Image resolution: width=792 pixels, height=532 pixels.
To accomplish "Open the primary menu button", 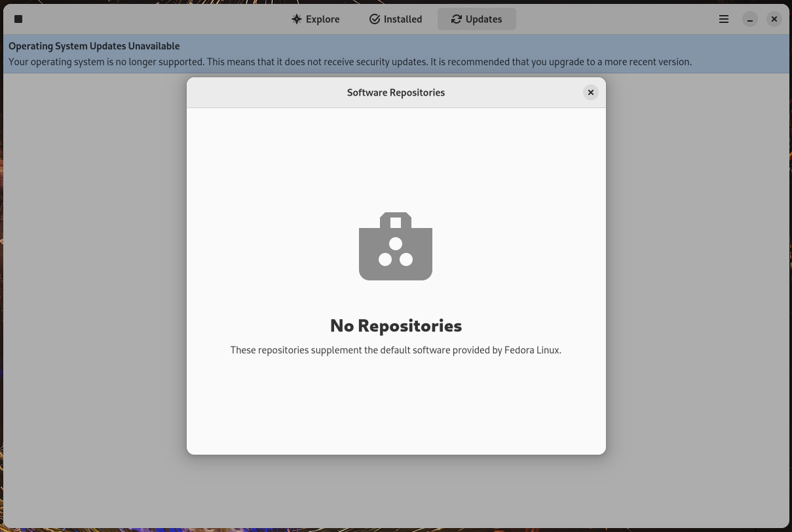I will (x=723, y=19).
